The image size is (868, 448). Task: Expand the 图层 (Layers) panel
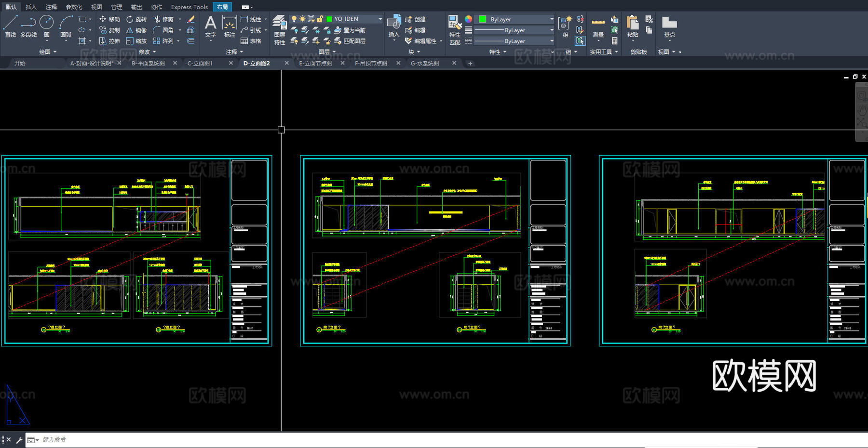coord(327,52)
